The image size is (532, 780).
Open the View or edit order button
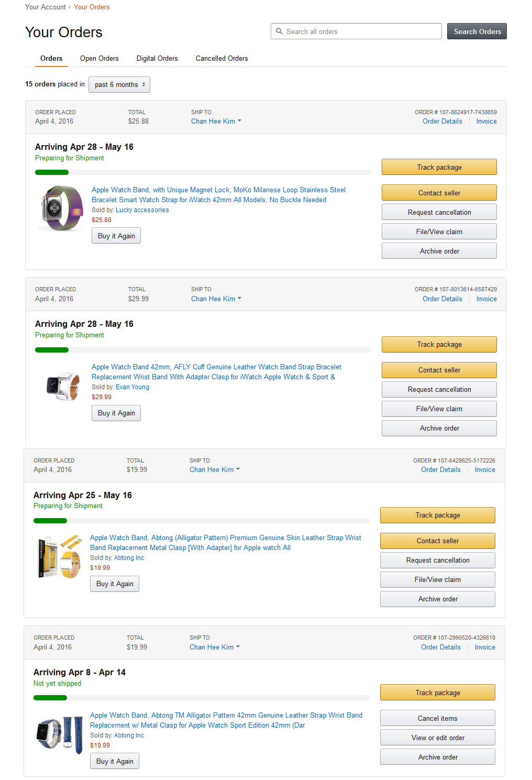click(437, 738)
